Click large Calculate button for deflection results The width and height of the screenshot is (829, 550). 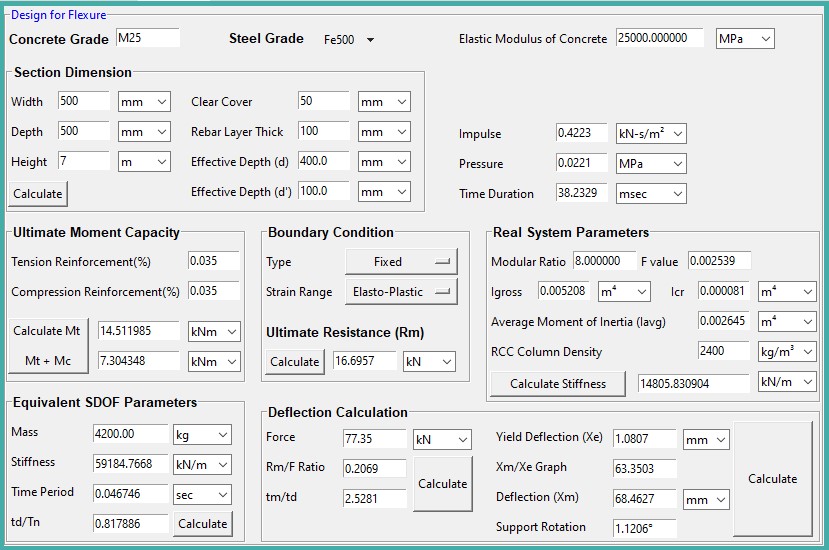coord(772,479)
